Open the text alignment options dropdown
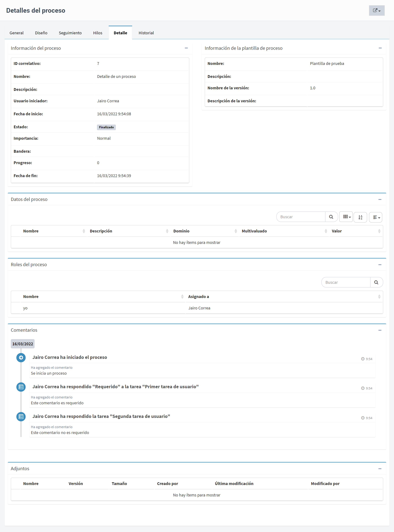394x532 pixels. (375, 217)
